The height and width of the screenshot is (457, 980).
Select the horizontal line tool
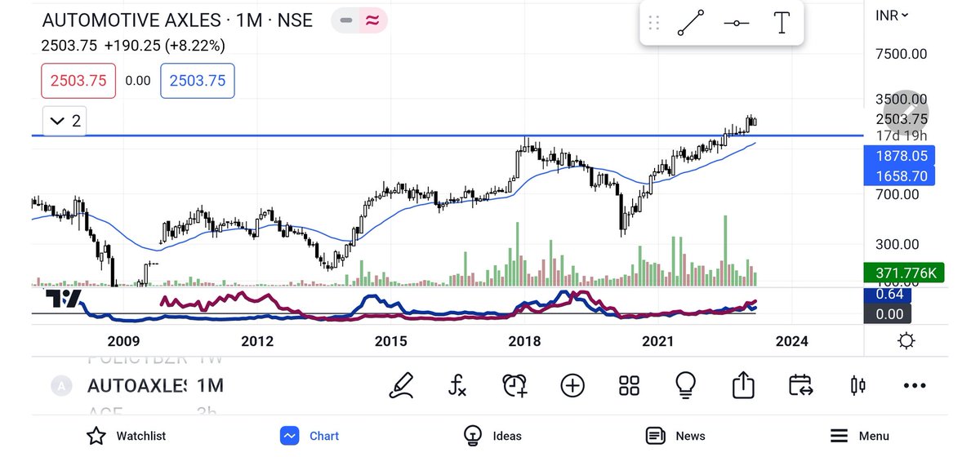736,23
